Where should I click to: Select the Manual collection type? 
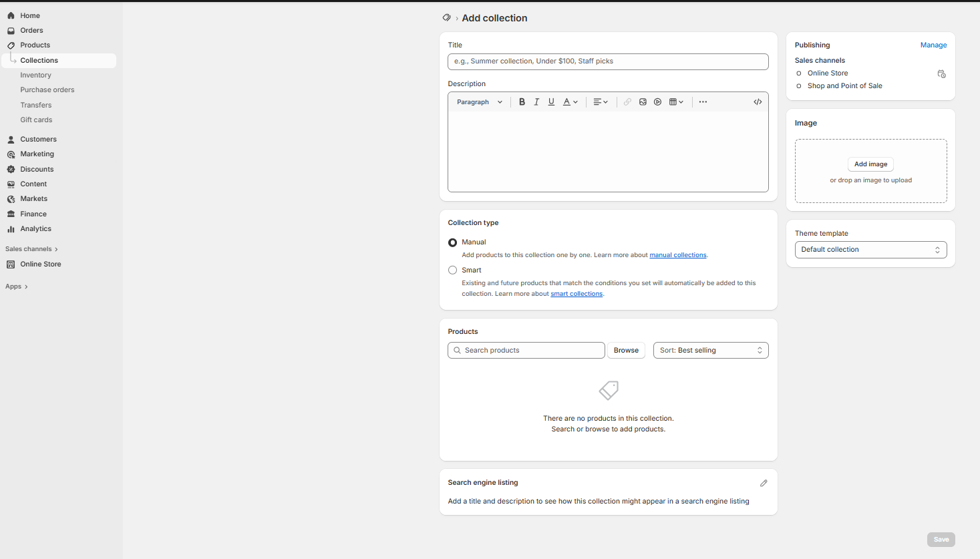coord(453,242)
